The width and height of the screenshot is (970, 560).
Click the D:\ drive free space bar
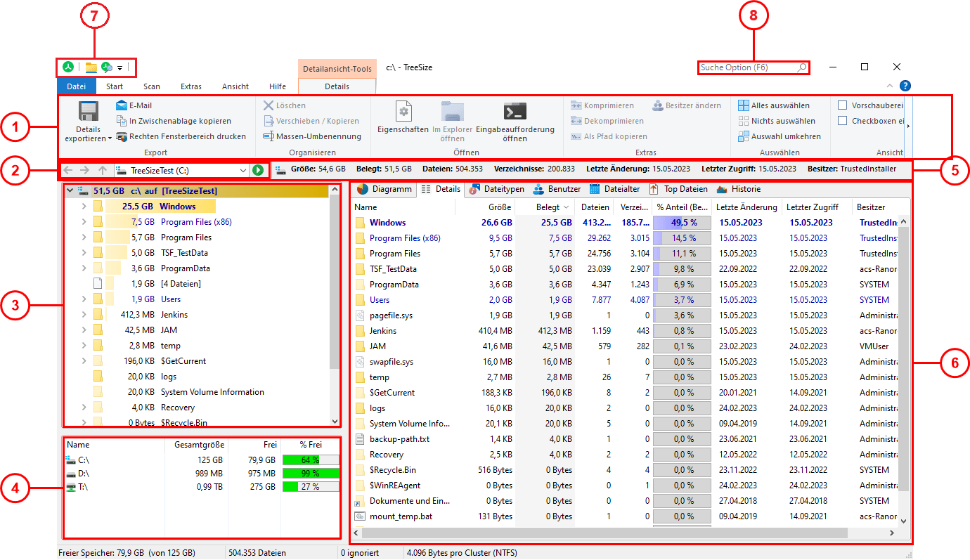coord(310,474)
